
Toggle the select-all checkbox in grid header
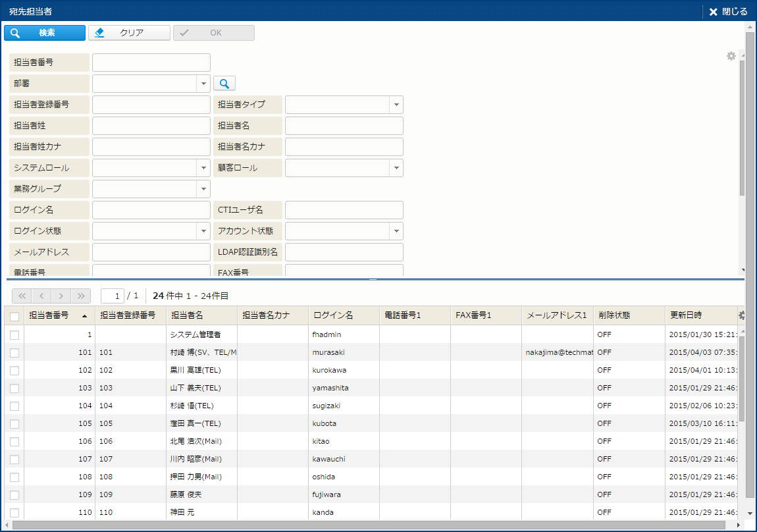tap(14, 316)
